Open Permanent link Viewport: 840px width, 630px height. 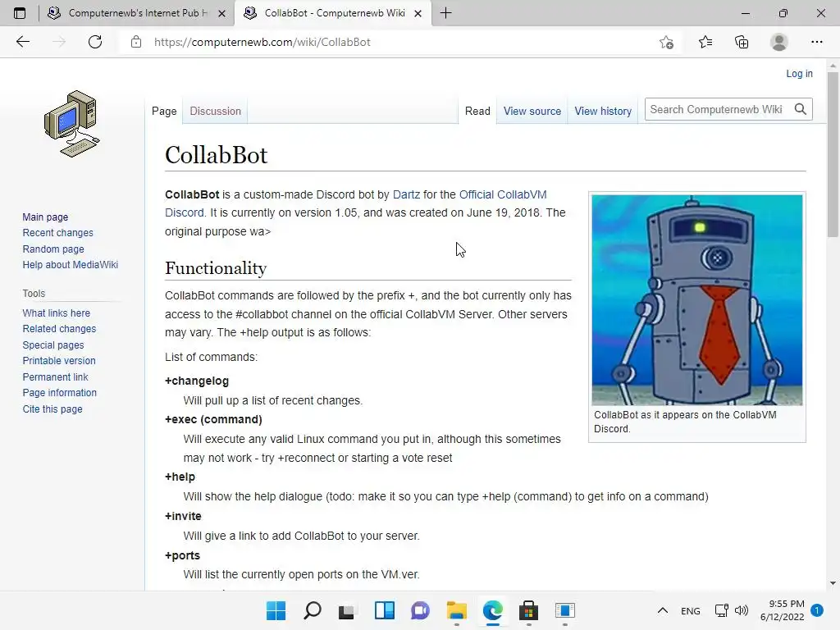(55, 377)
